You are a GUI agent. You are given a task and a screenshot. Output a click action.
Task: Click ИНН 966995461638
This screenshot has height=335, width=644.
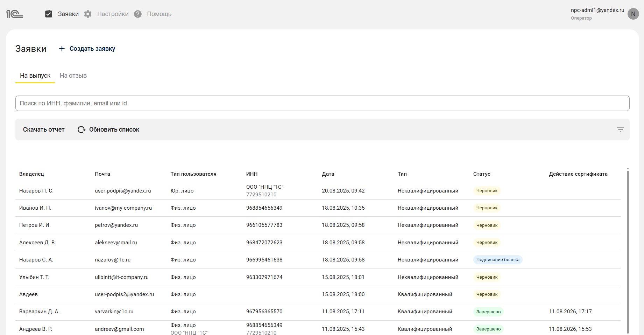tap(264, 260)
